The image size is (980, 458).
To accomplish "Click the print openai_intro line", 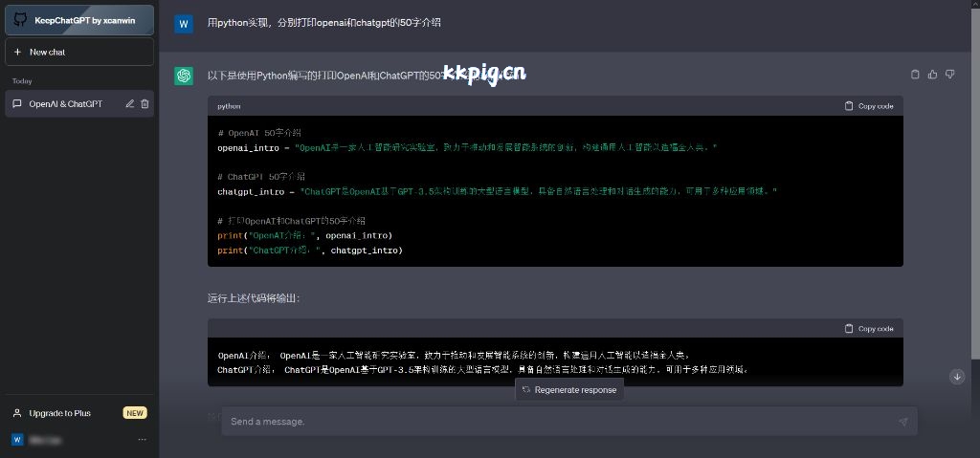I will pos(305,235).
